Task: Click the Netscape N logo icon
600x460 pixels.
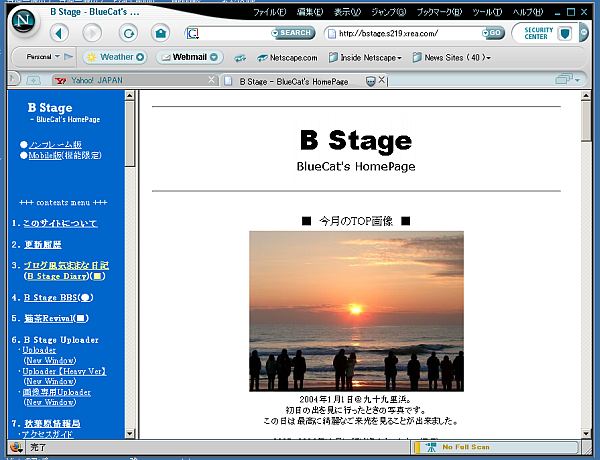Action: click(24, 20)
